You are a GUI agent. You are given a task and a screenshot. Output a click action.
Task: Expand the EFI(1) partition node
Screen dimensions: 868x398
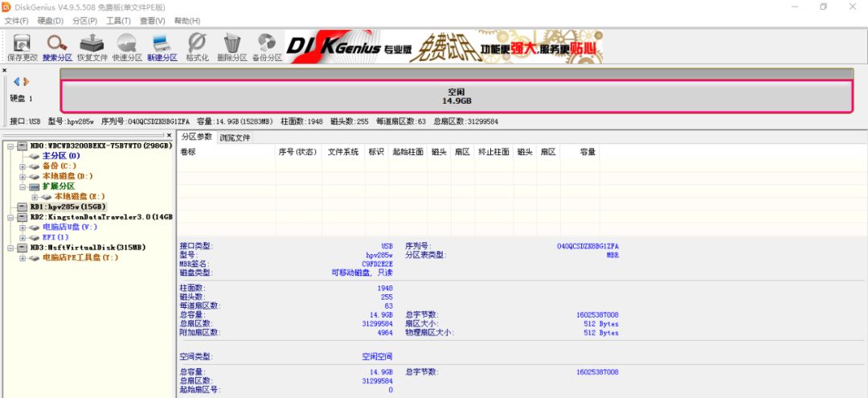point(23,237)
